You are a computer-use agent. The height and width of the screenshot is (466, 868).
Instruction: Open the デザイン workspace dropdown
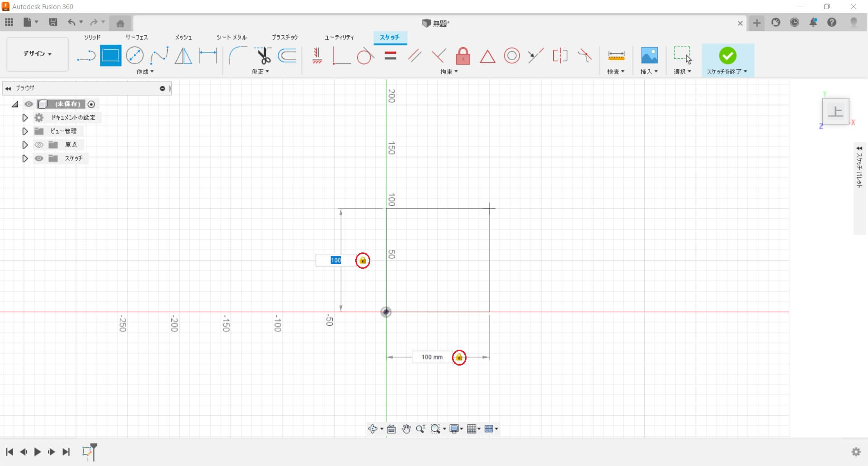38,54
